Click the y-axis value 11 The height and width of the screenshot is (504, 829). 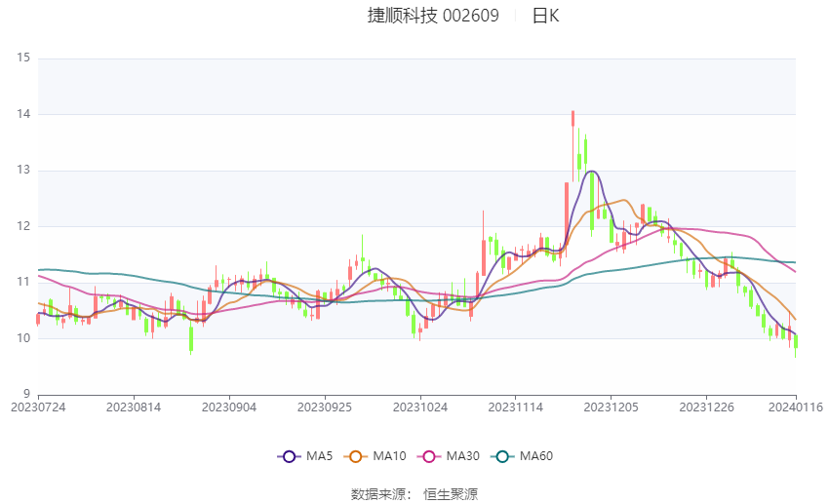coord(23,282)
